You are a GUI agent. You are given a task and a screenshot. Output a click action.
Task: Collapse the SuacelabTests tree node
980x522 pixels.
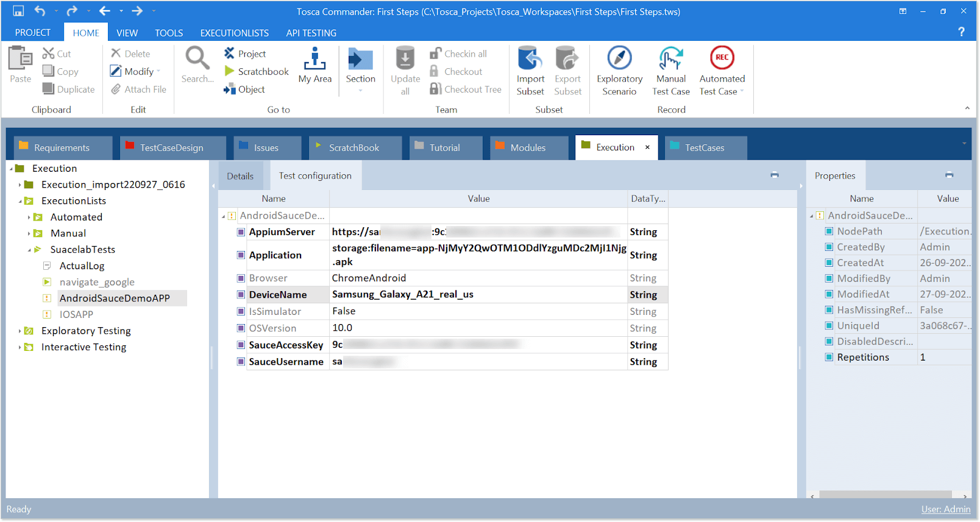(29, 250)
